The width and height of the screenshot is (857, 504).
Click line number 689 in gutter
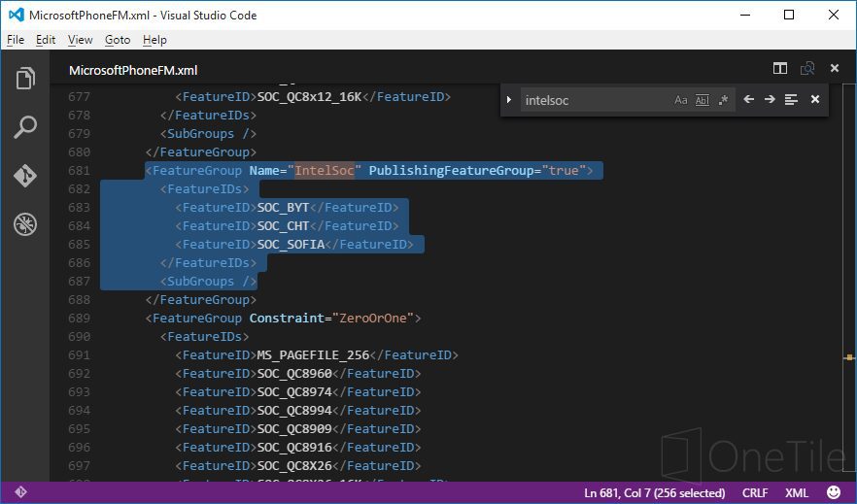80,318
